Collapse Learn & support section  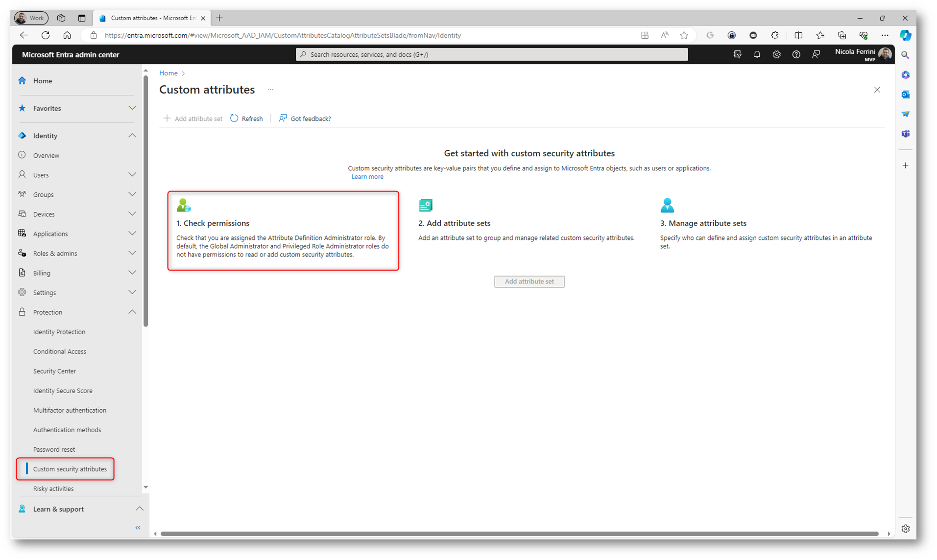(x=139, y=509)
